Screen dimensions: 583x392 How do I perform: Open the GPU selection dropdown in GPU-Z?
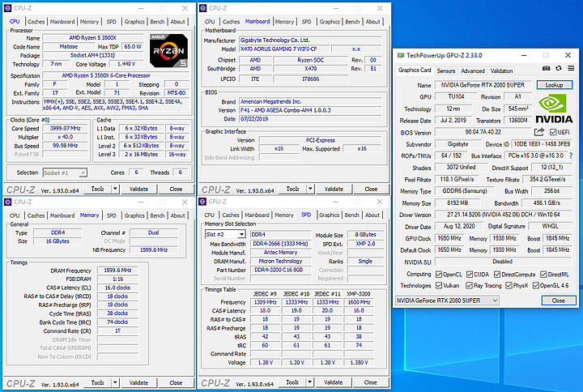[x=447, y=300]
